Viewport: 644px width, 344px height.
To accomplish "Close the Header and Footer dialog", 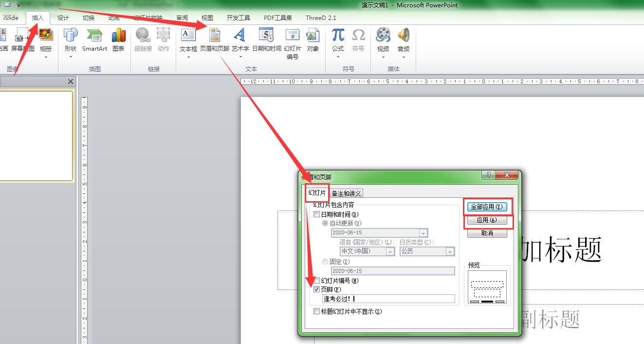I will click(x=507, y=175).
